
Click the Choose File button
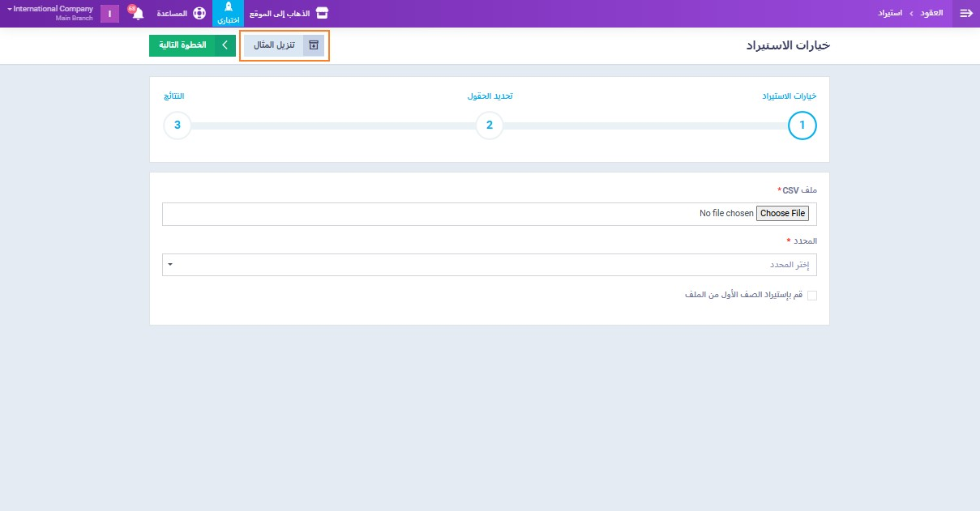pos(782,214)
